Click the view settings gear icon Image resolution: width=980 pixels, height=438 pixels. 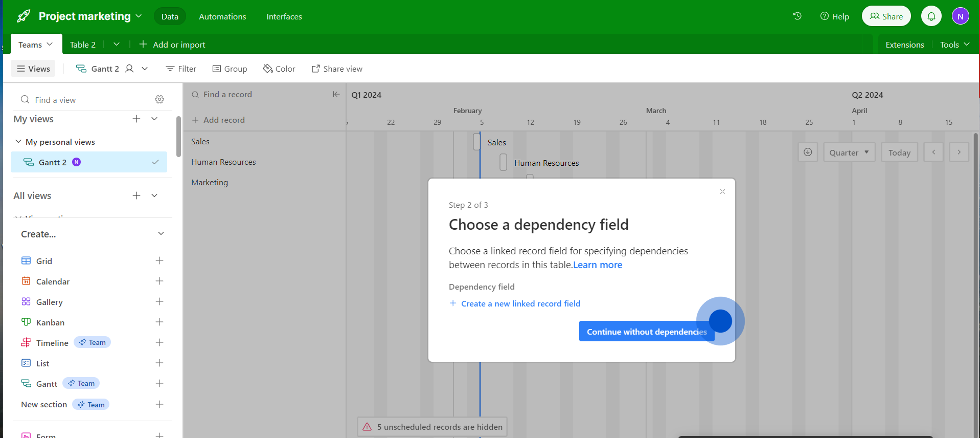[x=159, y=99]
